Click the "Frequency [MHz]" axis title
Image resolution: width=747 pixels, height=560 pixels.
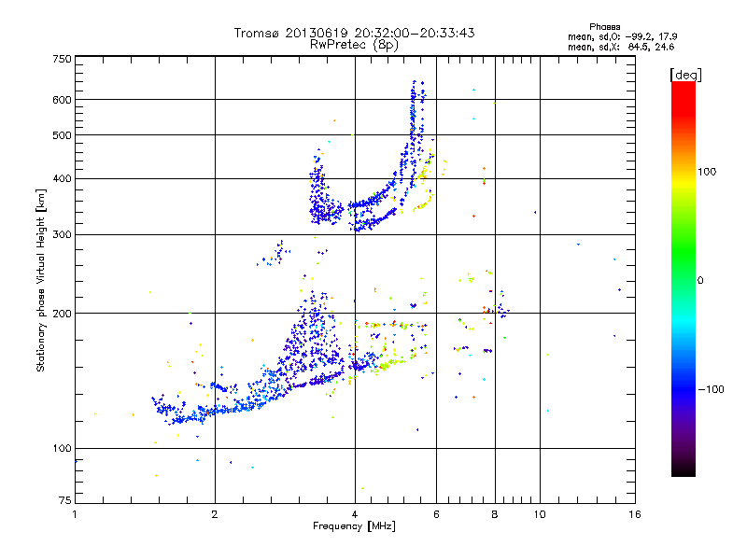click(x=354, y=526)
